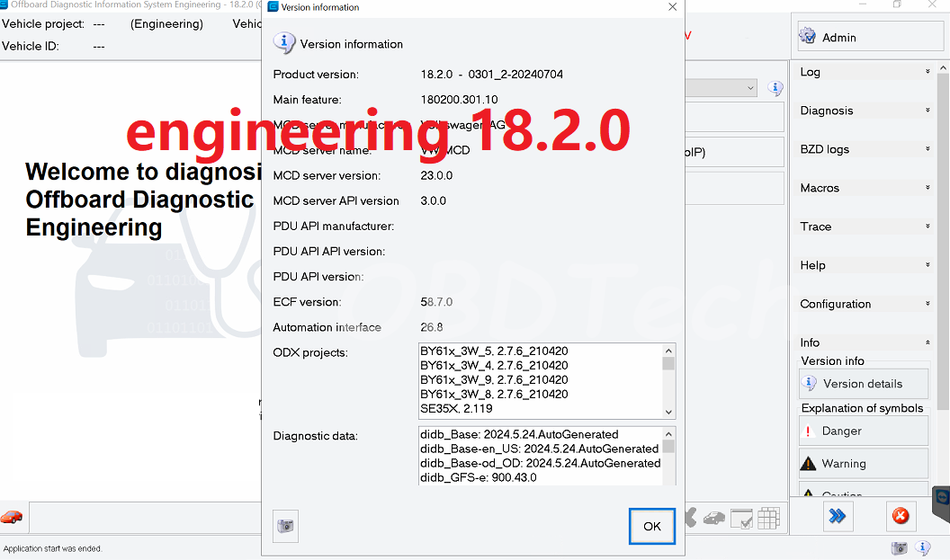Expand the Help section
Image resolution: width=950 pixels, height=560 pixels.
pyautogui.click(x=864, y=266)
